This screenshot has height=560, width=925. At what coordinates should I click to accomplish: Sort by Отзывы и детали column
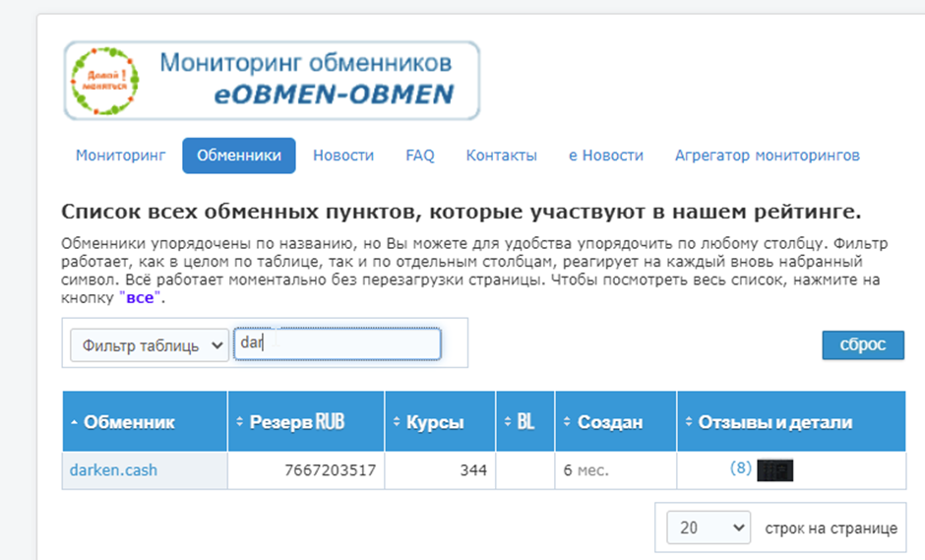coord(791,421)
